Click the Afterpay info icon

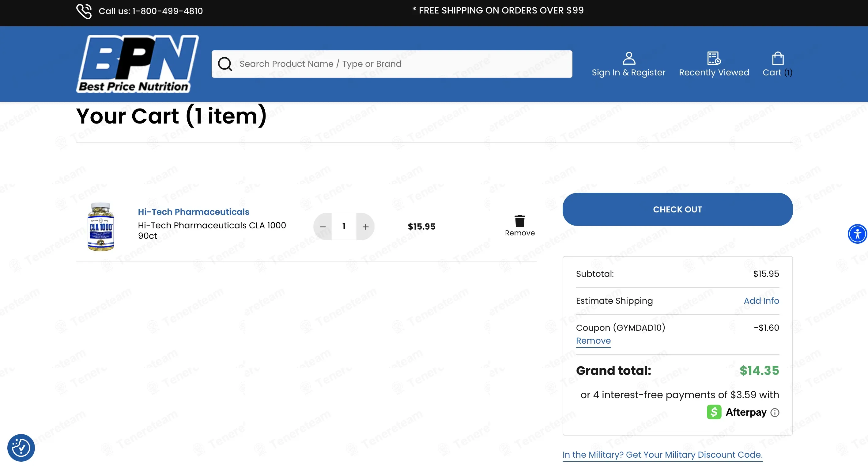[775, 412]
